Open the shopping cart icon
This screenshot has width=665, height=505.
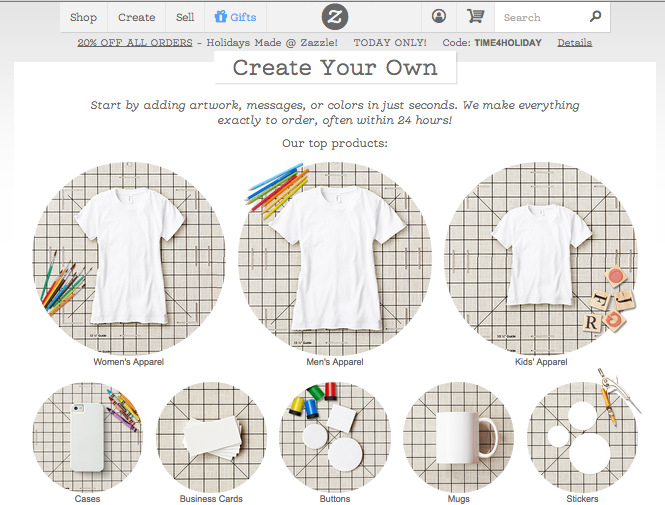475,17
